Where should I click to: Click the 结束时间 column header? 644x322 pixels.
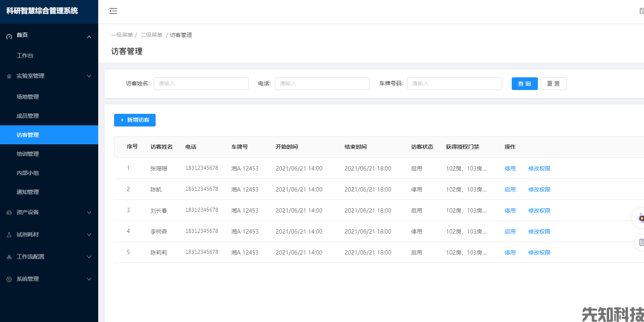356,147
